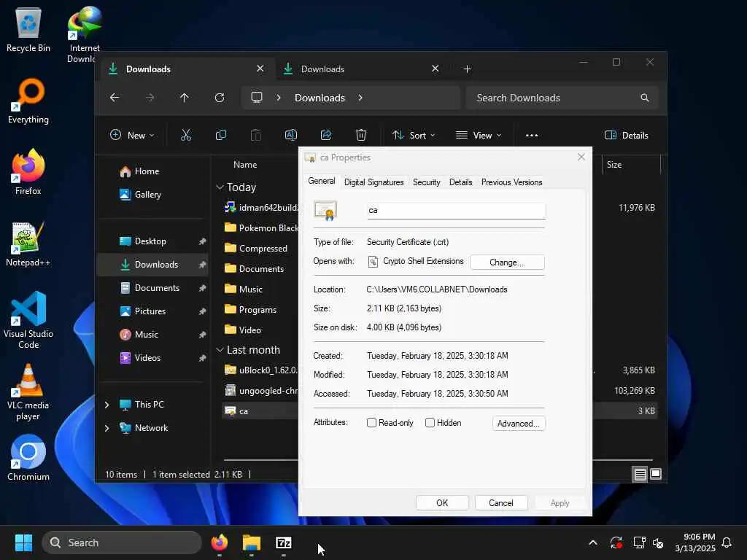Viewport: 747px width, 560px height.
Task: Click the Copy icon in Explorer toolbar
Action: tap(220, 135)
